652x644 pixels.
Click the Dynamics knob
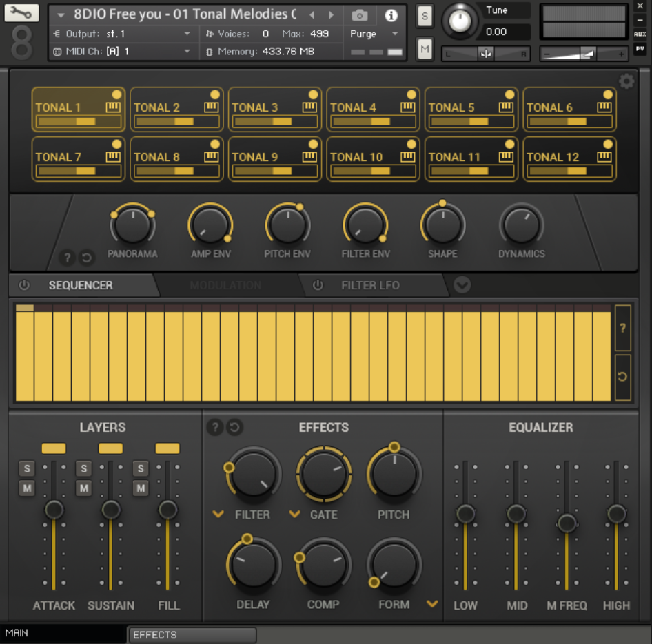click(x=521, y=226)
